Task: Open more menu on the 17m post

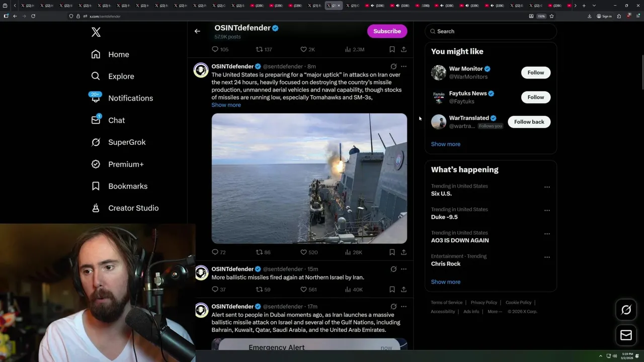Action: (404, 306)
